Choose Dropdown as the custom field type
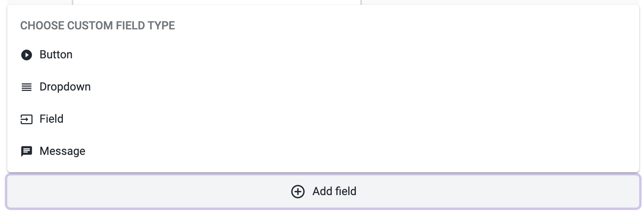Image resolution: width=644 pixels, height=214 pixels. pyautogui.click(x=323, y=87)
